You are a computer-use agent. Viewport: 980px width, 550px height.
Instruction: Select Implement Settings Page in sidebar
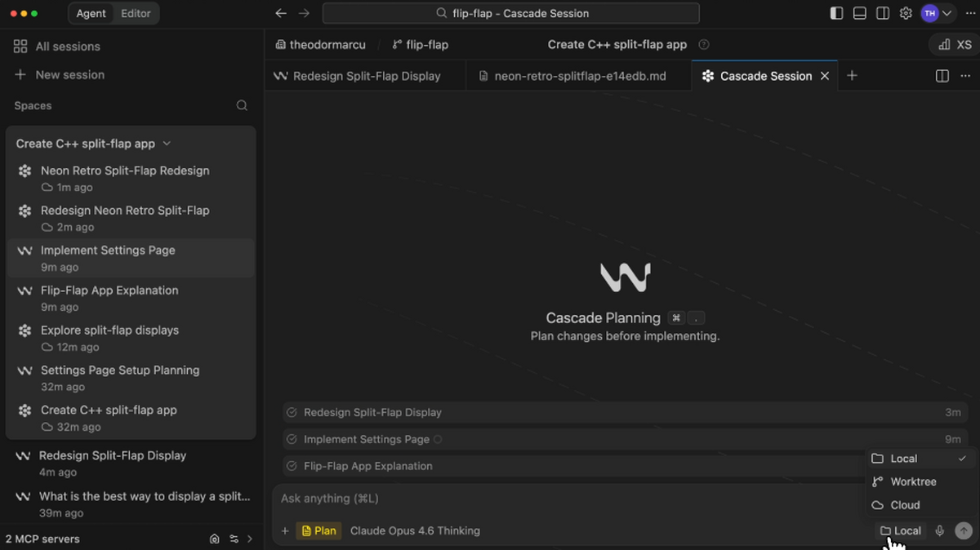pyautogui.click(x=131, y=258)
